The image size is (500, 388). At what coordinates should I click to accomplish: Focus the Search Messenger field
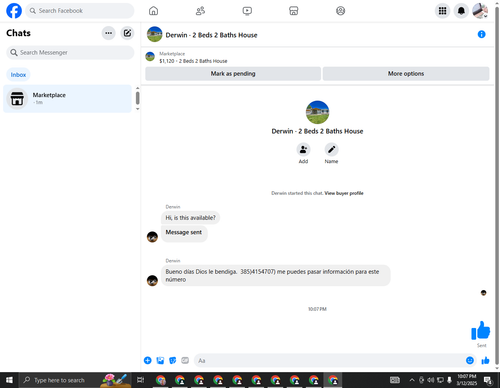(70, 53)
